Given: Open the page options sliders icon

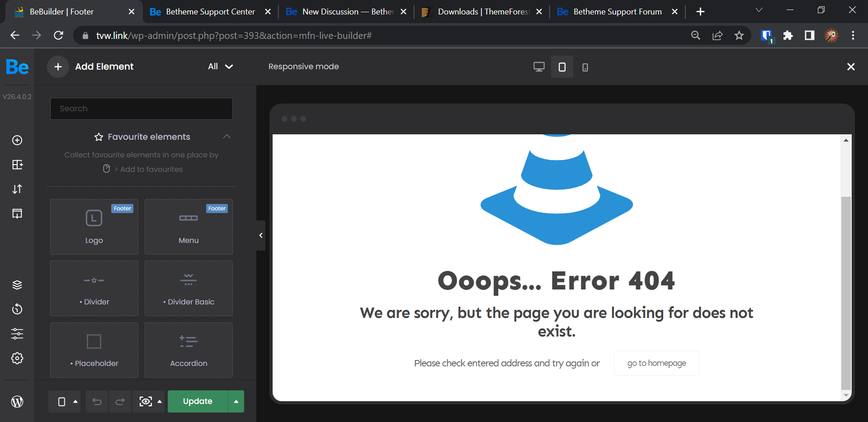Looking at the screenshot, I should pyautogui.click(x=17, y=334).
